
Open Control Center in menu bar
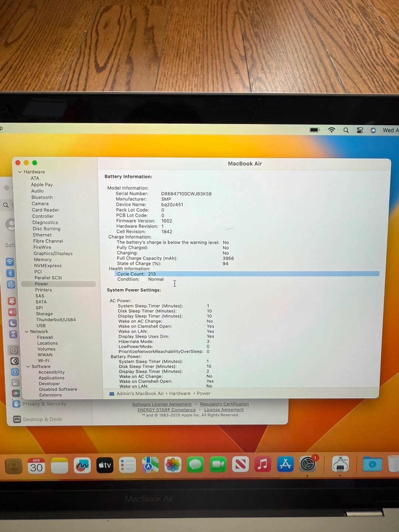coord(360,130)
